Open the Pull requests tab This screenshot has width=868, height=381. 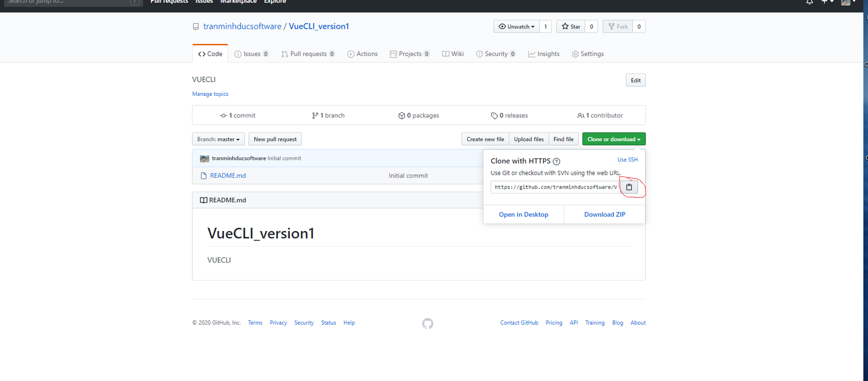pyautogui.click(x=308, y=54)
